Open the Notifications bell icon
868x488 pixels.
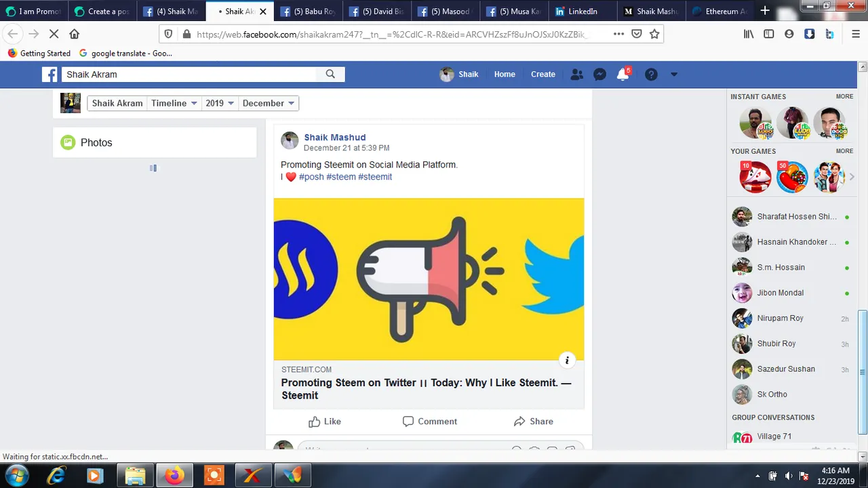tap(623, 75)
